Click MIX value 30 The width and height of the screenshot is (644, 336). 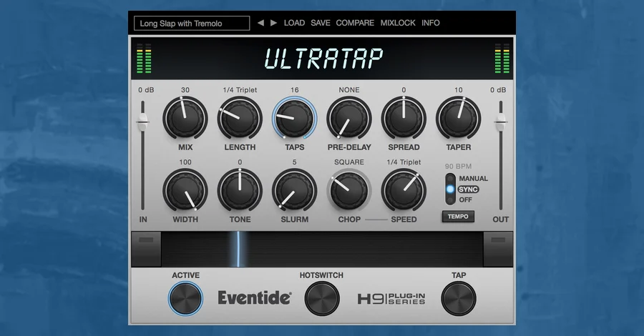[x=185, y=90]
